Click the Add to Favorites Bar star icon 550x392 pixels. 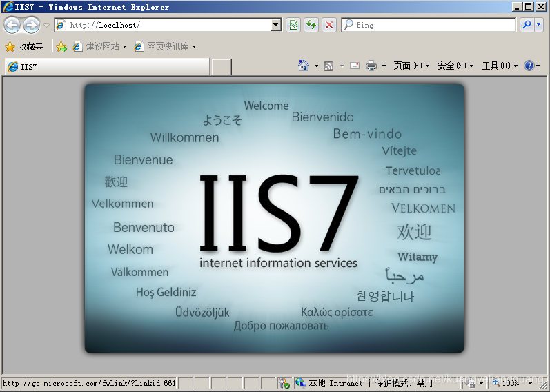coord(61,46)
